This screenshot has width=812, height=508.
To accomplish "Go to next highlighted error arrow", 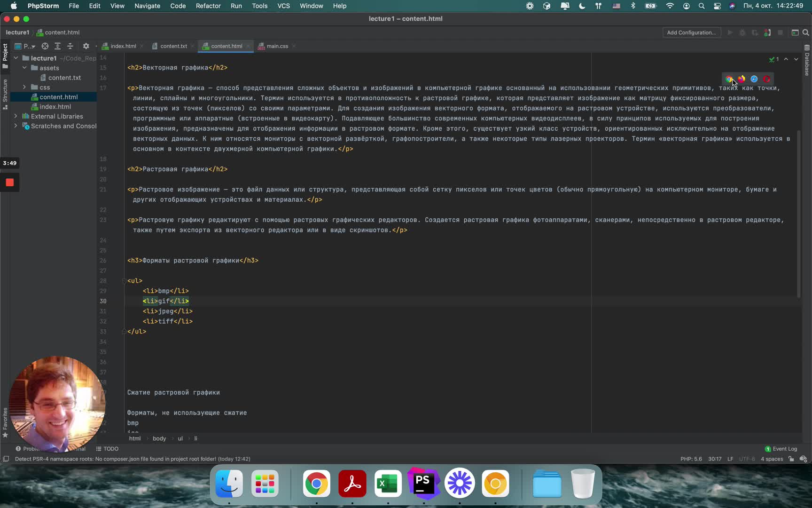I will 796,59.
